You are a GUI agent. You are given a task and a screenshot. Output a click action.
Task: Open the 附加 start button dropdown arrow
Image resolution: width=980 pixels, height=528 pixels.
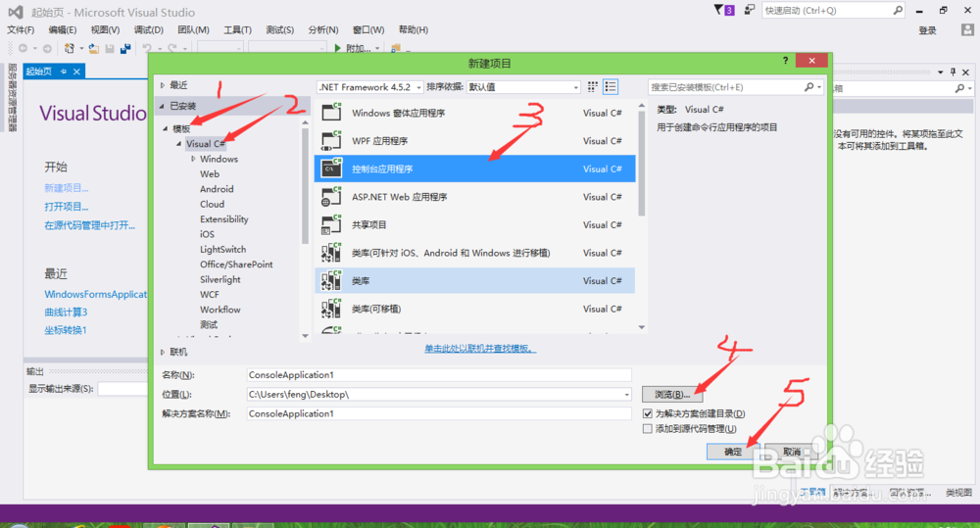(x=377, y=49)
